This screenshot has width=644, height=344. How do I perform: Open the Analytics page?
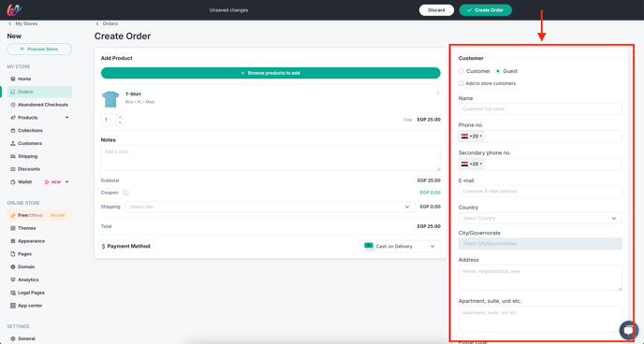28,279
